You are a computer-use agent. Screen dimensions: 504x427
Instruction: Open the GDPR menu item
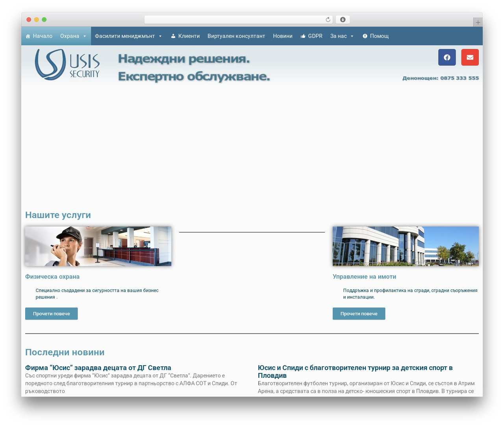(x=311, y=36)
